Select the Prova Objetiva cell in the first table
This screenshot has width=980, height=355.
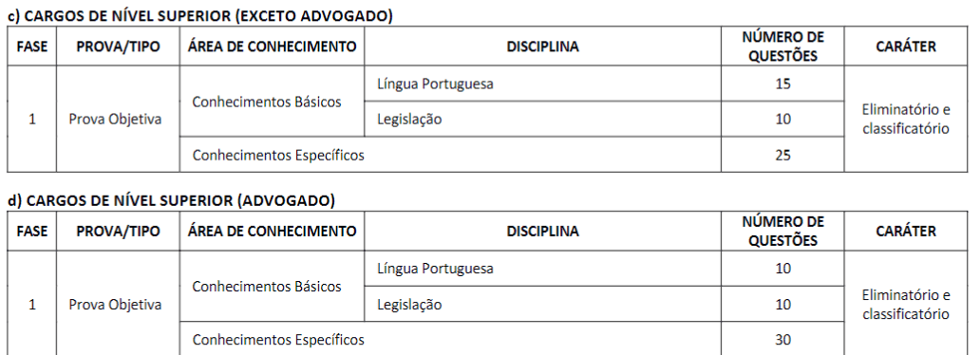click(118, 120)
